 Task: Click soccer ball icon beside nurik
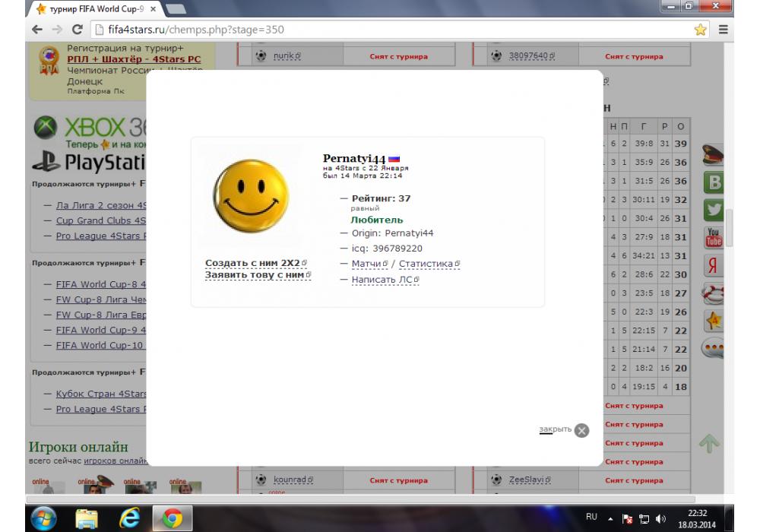point(261,55)
